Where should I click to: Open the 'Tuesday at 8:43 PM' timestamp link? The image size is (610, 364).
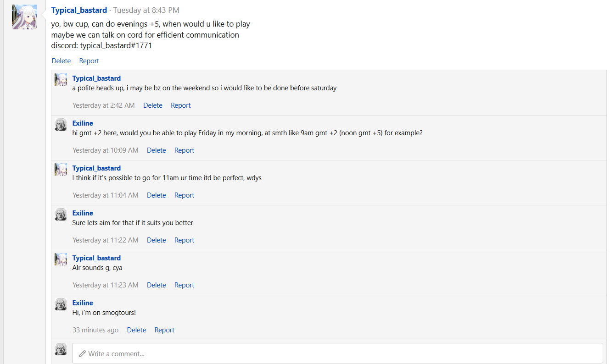pyautogui.click(x=146, y=10)
